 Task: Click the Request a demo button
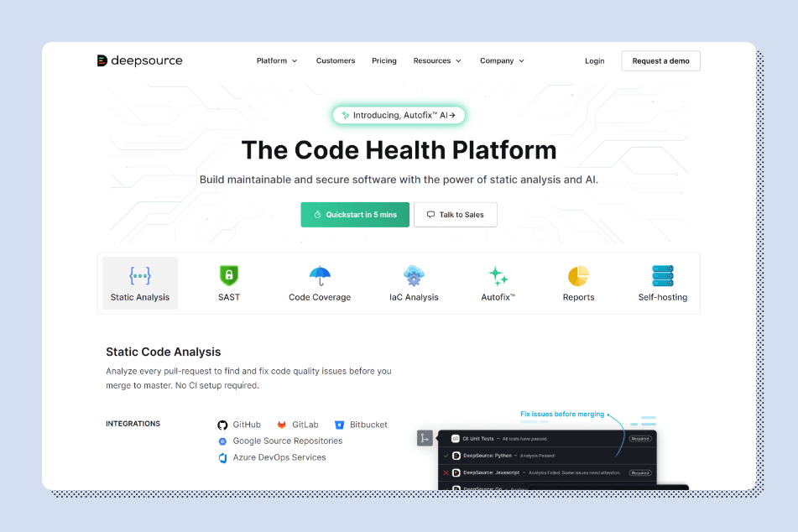660,61
